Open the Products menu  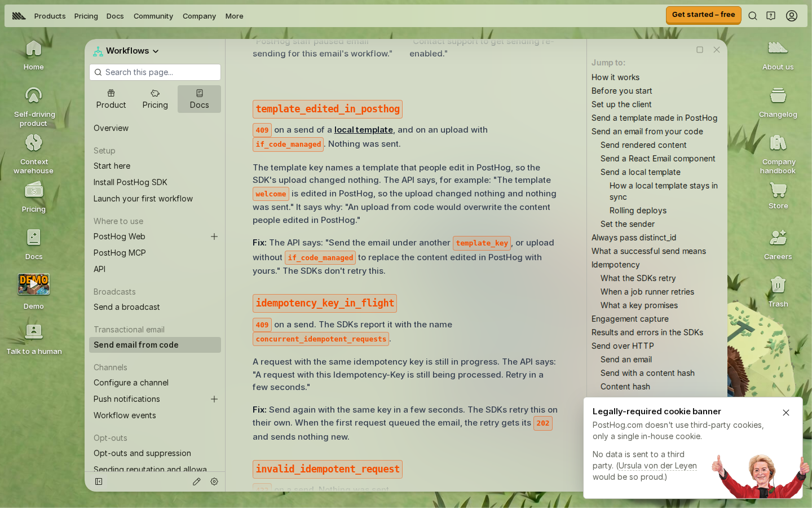(x=50, y=16)
